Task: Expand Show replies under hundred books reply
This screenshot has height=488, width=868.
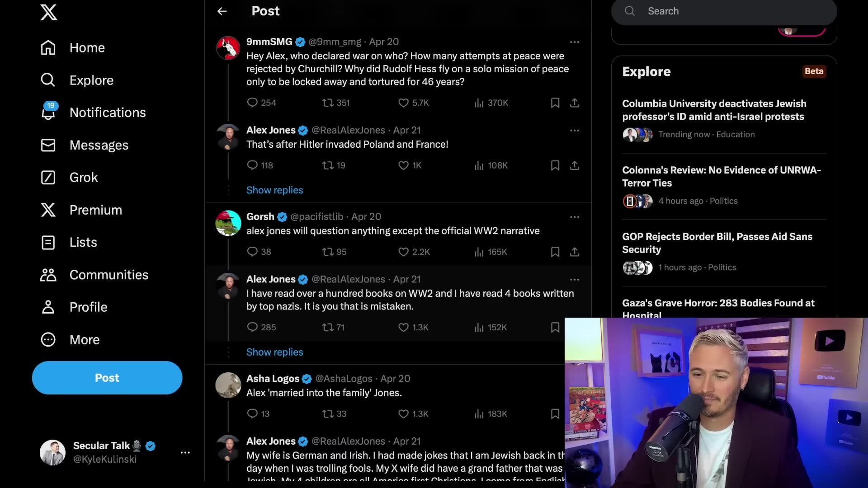Action: click(274, 352)
